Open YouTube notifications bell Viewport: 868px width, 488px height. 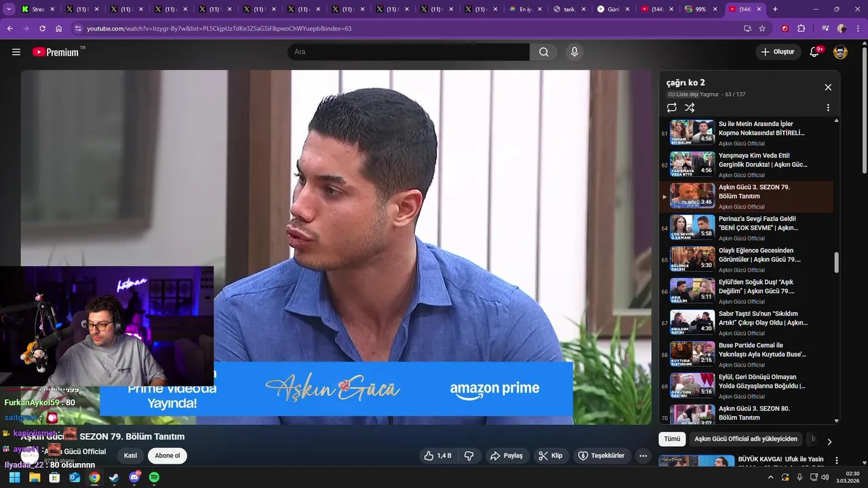point(815,52)
